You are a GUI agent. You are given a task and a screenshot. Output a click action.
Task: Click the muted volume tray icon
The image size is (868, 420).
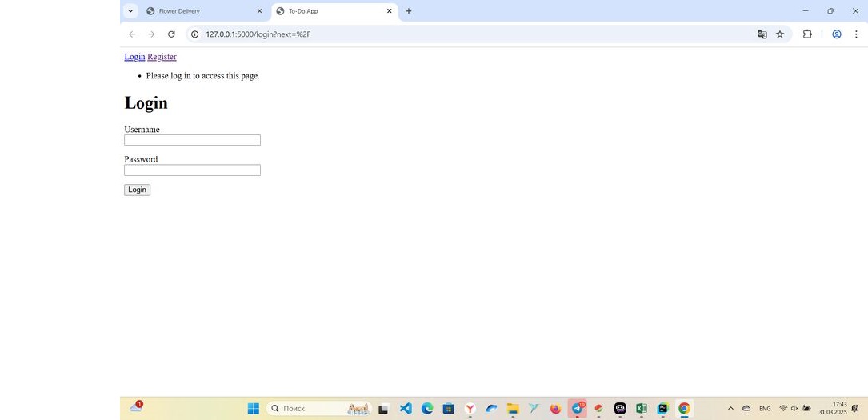794,408
